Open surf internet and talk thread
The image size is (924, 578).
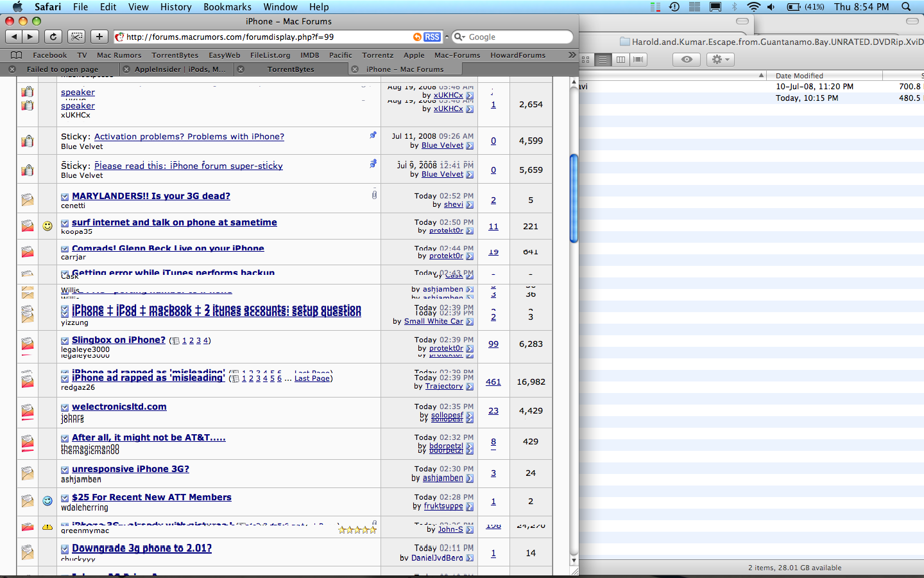tap(175, 222)
